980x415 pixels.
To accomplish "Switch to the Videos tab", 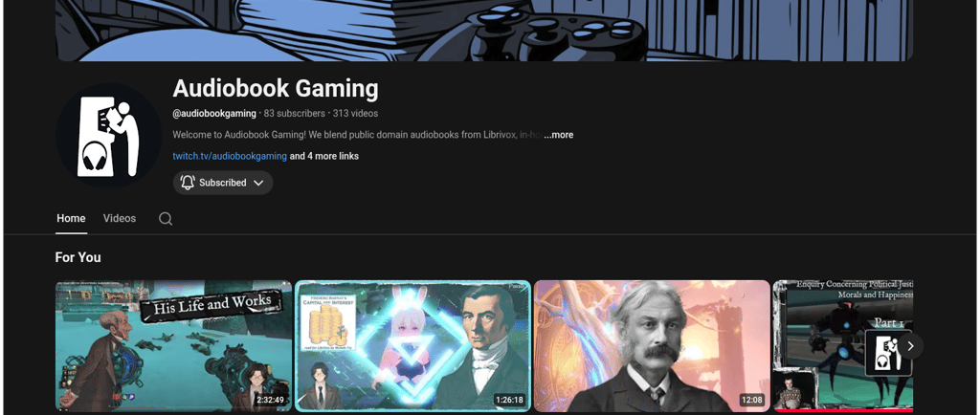I will [x=120, y=218].
